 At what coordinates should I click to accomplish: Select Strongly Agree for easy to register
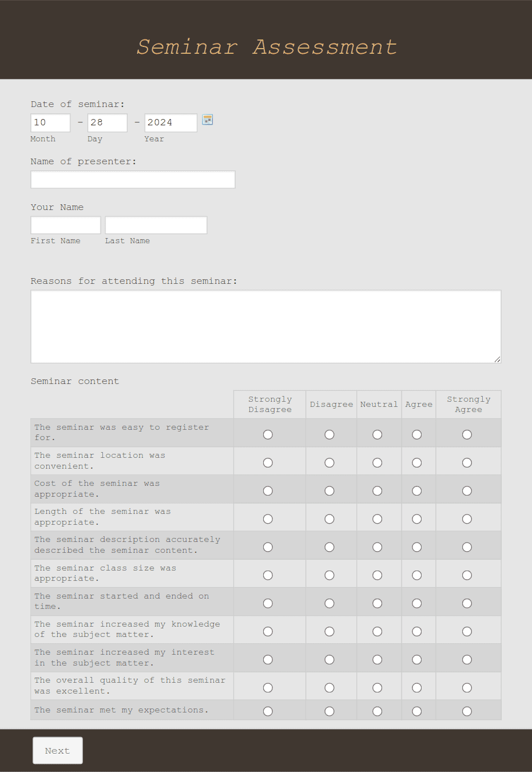coord(467,434)
